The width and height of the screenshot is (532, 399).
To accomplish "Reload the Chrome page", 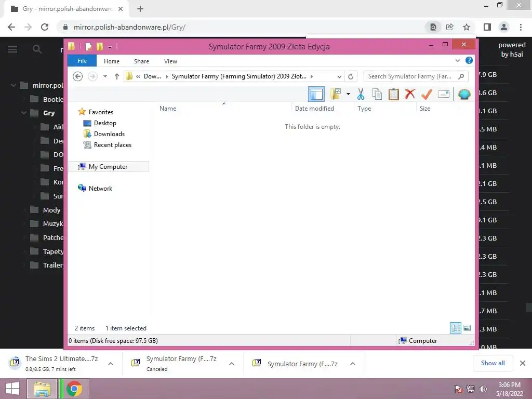I will click(45, 27).
